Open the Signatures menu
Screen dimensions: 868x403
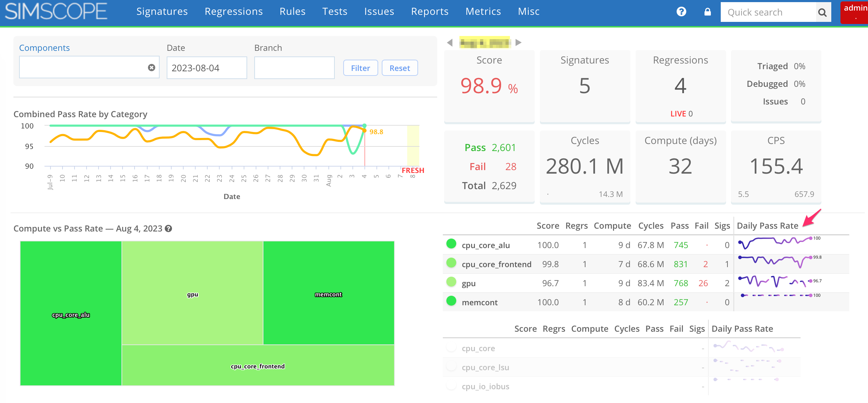162,12
